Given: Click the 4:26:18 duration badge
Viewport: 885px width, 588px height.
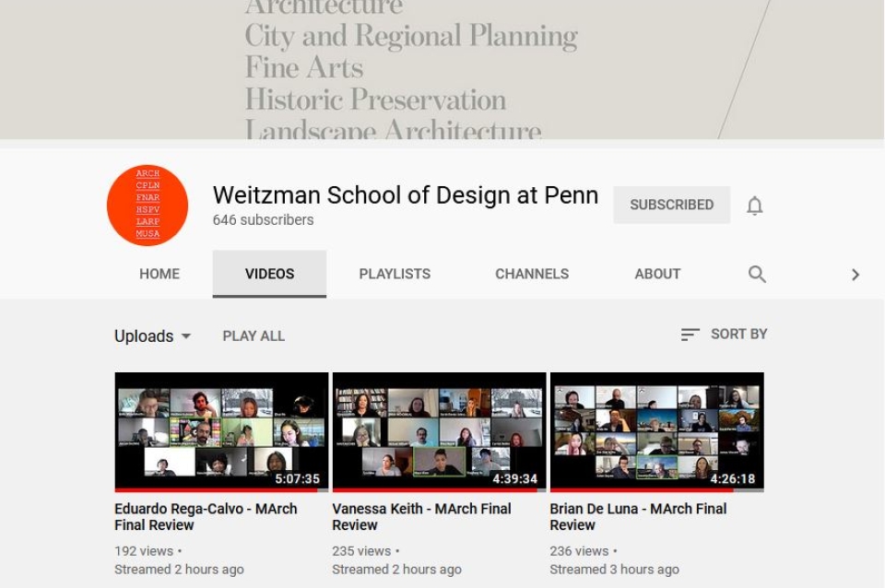Looking at the screenshot, I should tap(733, 479).
